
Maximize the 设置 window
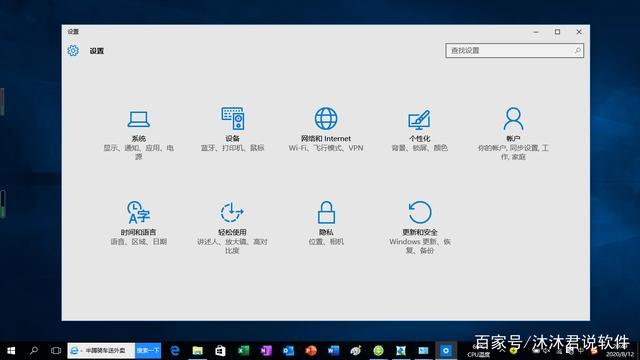click(557, 32)
